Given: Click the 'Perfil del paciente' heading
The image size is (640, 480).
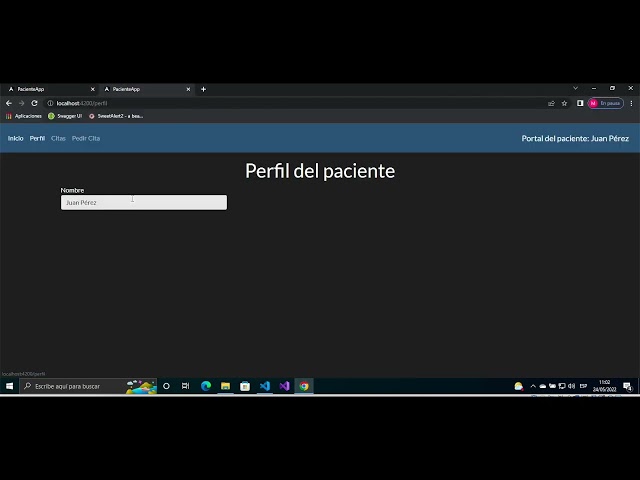Looking at the screenshot, I should pyautogui.click(x=320, y=171).
